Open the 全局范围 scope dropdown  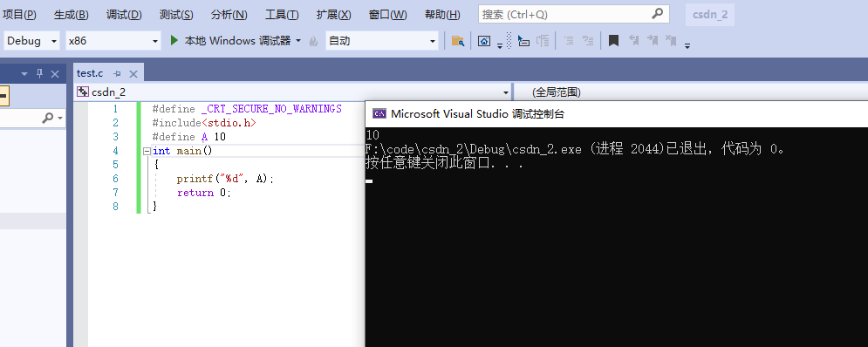pyautogui.click(x=691, y=92)
